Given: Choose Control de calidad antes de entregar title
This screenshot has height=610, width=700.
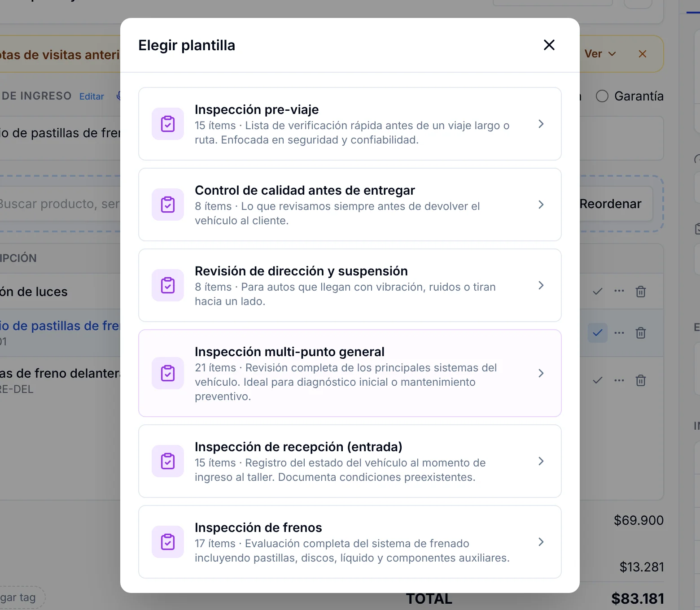Looking at the screenshot, I should [305, 190].
